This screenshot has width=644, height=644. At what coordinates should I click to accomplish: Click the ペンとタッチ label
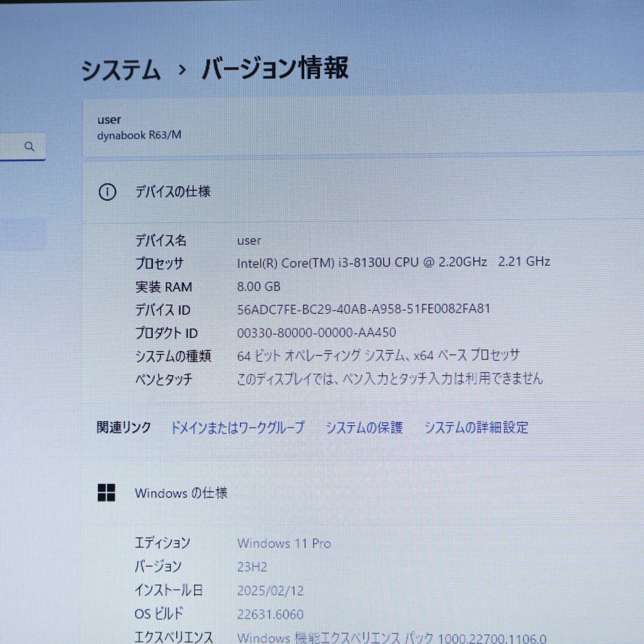[163, 379]
